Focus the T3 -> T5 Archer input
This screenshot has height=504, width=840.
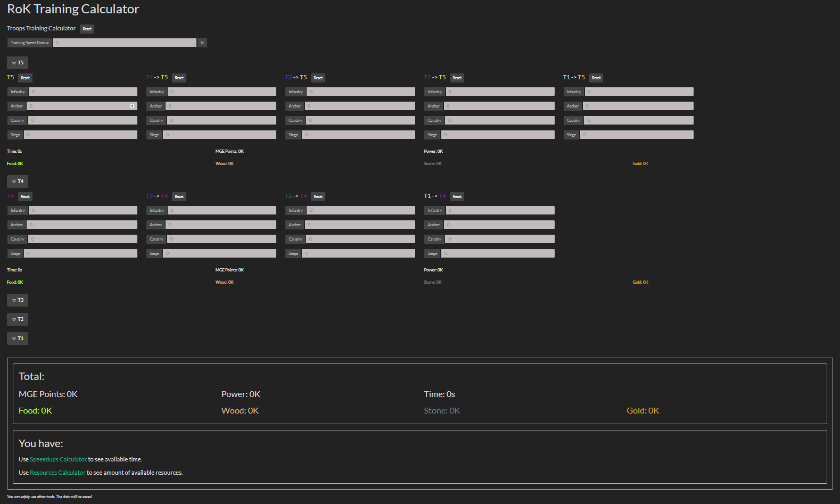[x=360, y=106]
